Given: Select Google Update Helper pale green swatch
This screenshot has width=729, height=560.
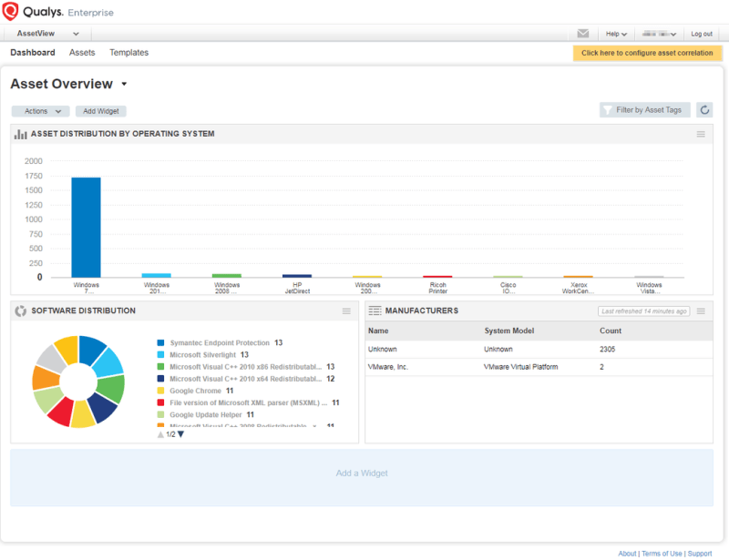Looking at the screenshot, I should click(160, 414).
